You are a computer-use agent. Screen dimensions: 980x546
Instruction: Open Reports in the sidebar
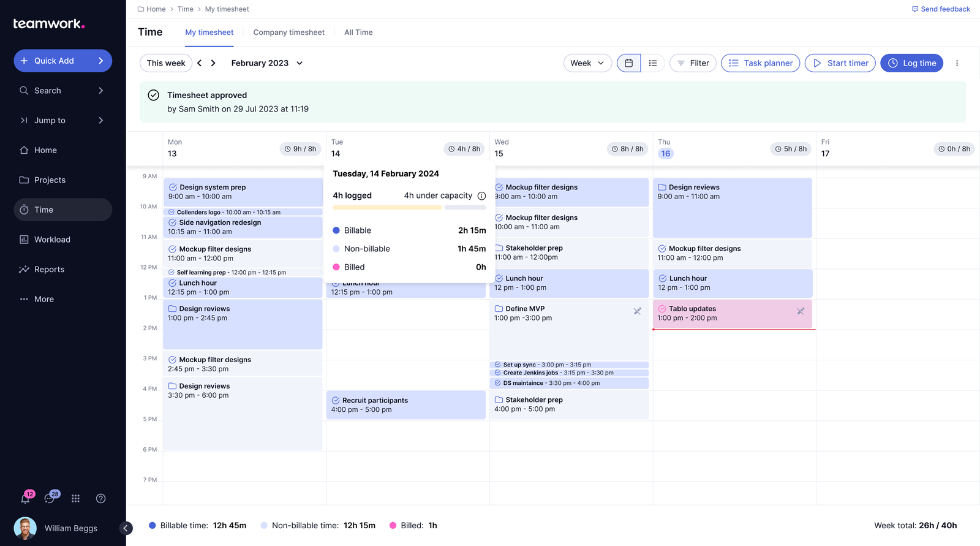pos(62,270)
